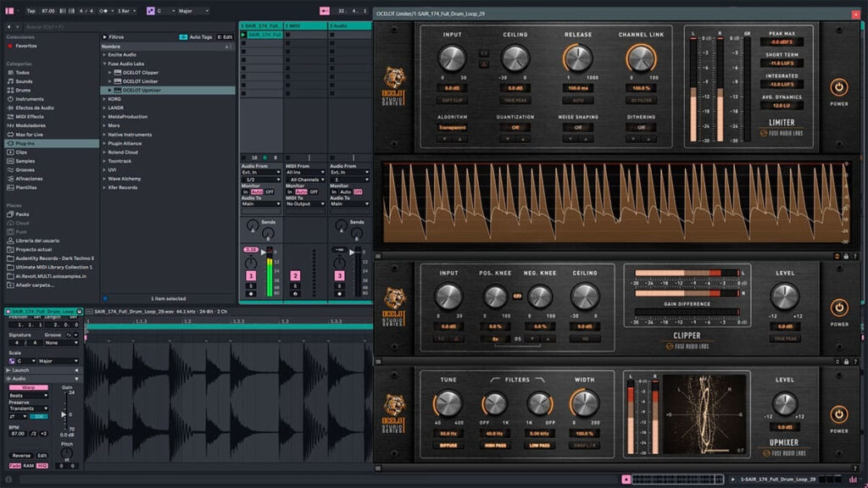
Task: Click Limiter 1:1 input-ceiling link icon
Action: (484, 53)
